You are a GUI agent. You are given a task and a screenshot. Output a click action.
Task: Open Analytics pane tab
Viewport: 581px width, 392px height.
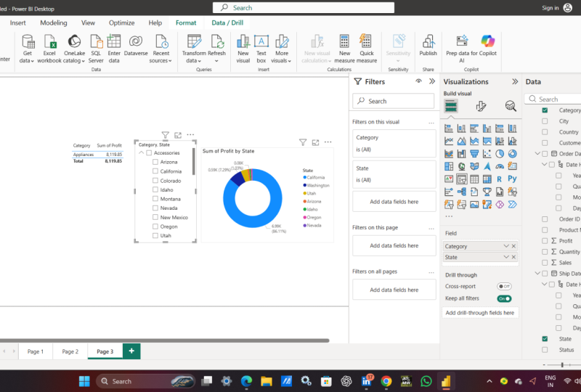pyautogui.click(x=511, y=106)
